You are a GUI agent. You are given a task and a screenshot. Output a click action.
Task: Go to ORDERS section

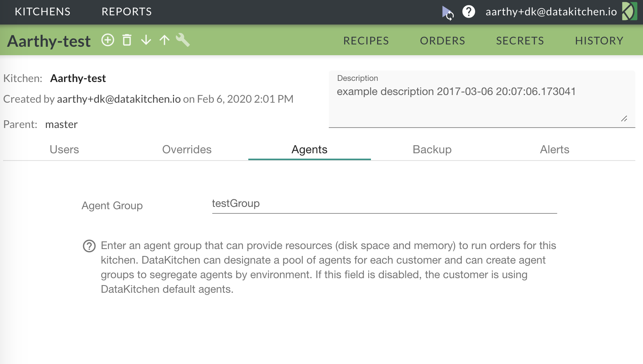click(x=443, y=41)
